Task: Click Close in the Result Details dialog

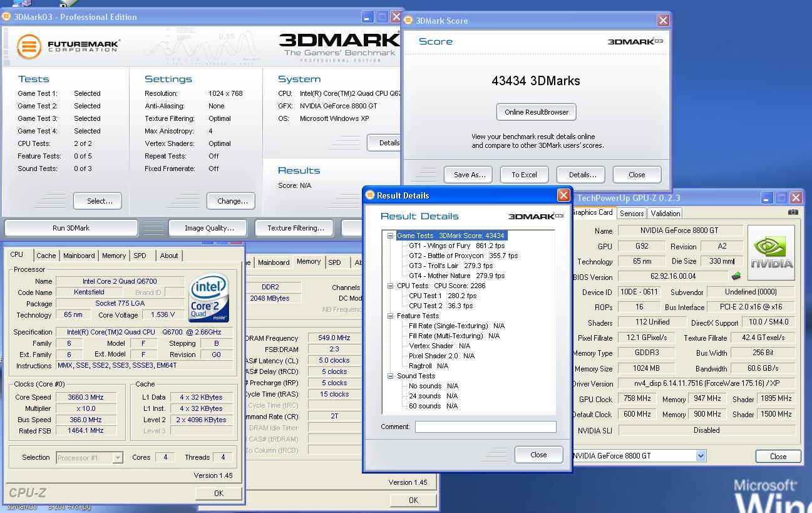Action: pyautogui.click(x=538, y=455)
